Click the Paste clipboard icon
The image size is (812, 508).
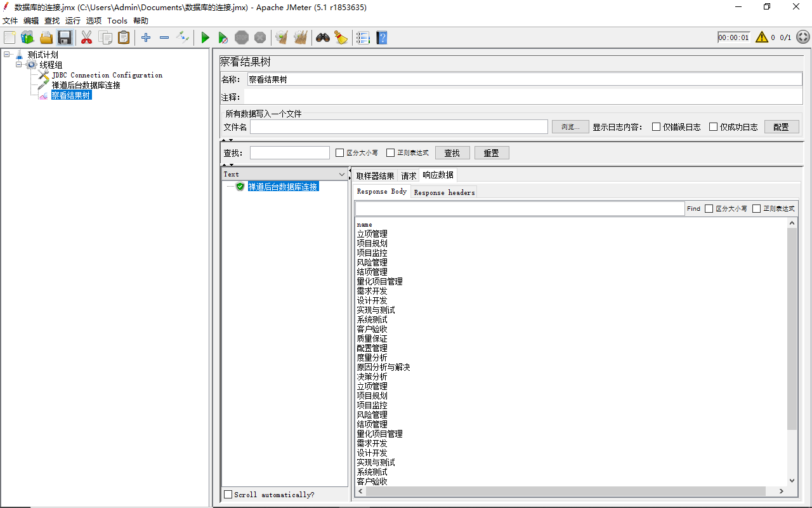coord(124,37)
